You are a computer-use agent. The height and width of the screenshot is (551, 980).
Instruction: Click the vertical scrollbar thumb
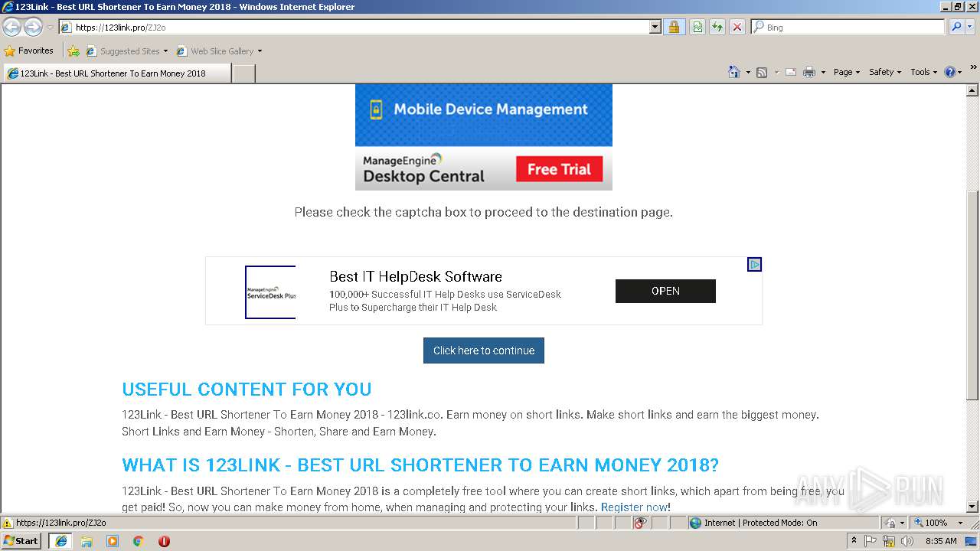click(972, 295)
